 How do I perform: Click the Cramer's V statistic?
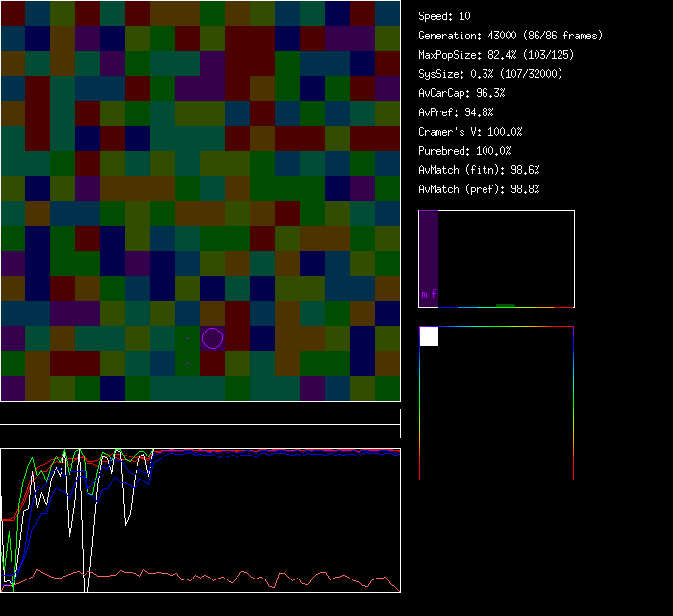point(470,132)
